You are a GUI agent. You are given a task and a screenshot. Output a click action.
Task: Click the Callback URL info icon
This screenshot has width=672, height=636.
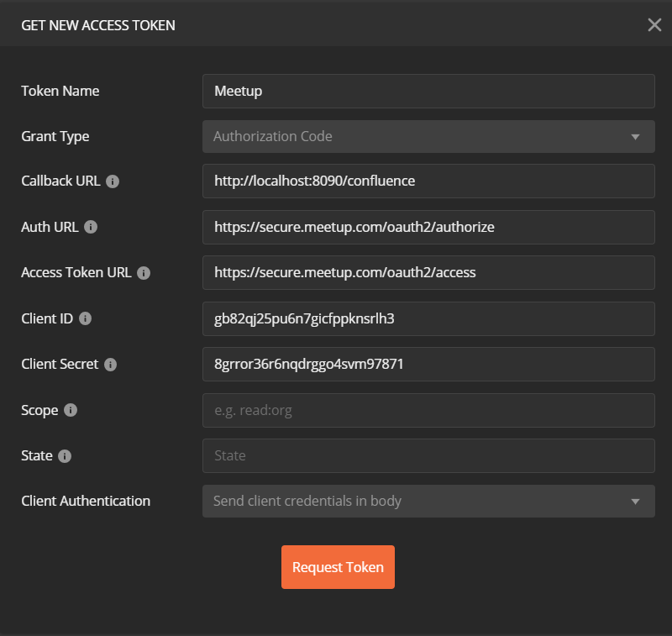pyautogui.click(x=113, y=181)
